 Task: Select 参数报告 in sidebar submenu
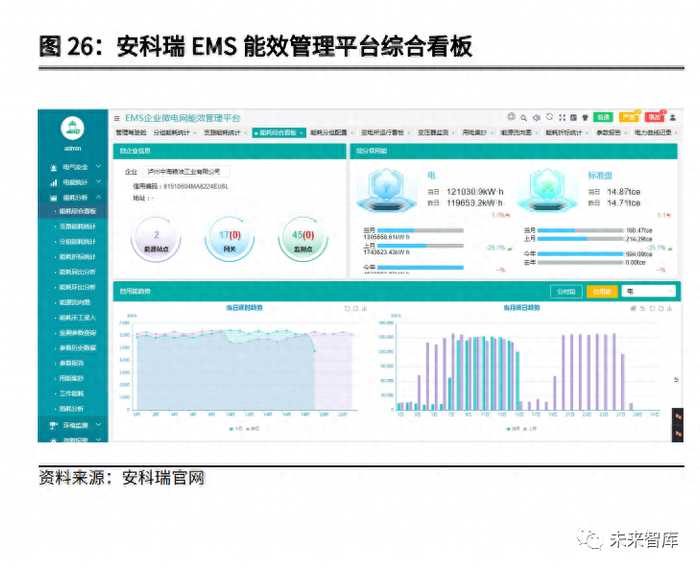[x=71, y=363]
